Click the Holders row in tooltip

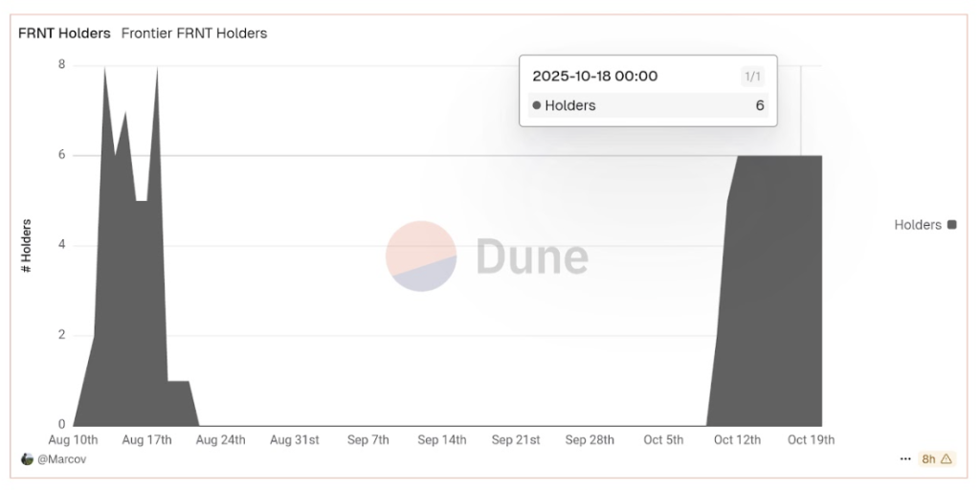click(648, 105)
